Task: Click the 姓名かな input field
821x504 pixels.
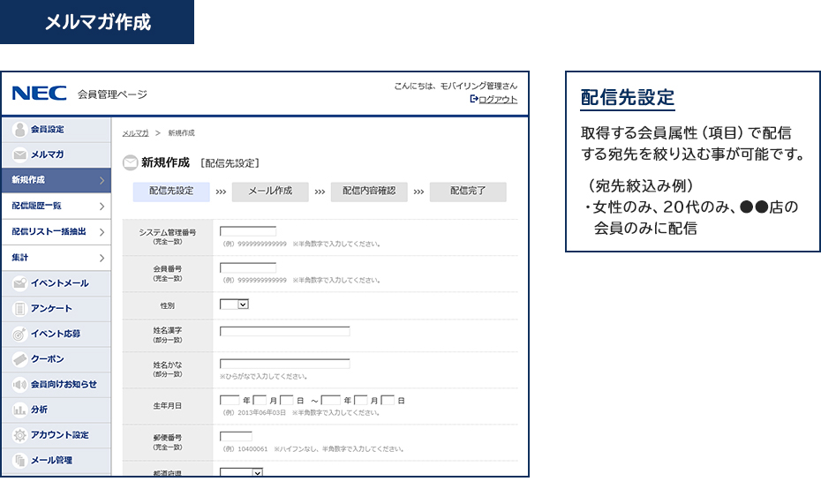Action: click(285, 364)
